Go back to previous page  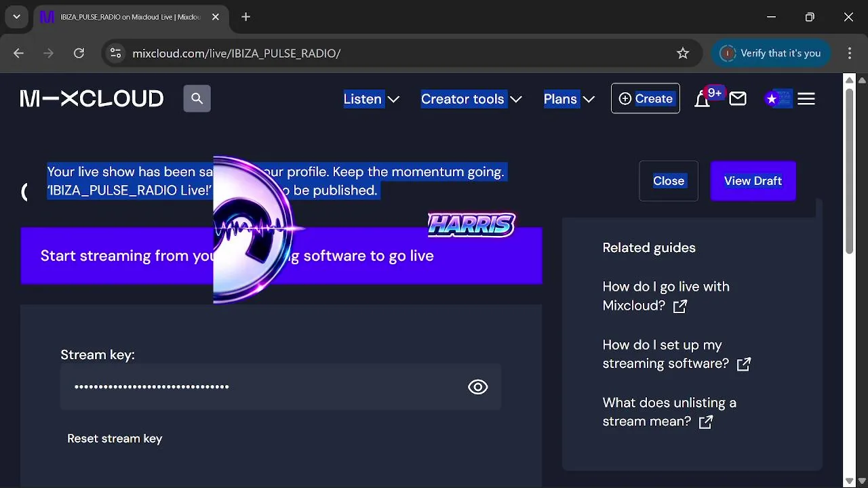[x=18, y=53]
